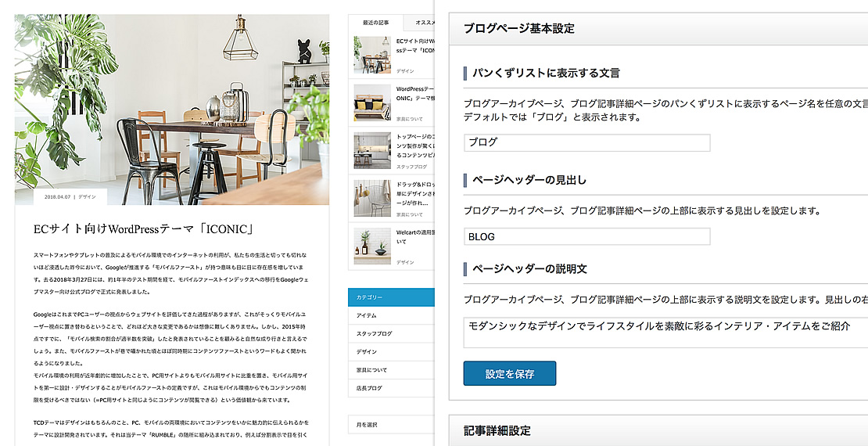Open the sidebar post titled ECサイト向けWordPress

415,46
